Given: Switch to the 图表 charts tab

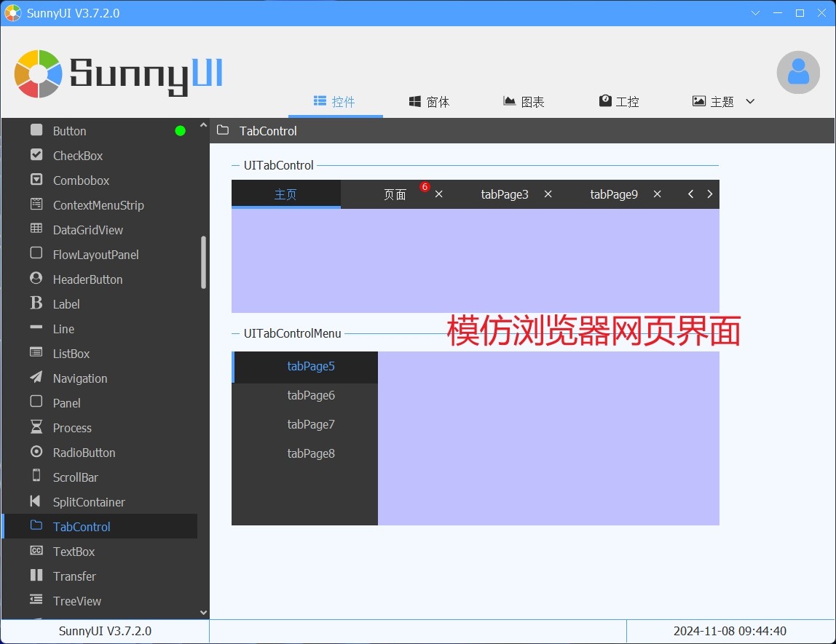Looking at the screenshot, I should coord(524,102).
